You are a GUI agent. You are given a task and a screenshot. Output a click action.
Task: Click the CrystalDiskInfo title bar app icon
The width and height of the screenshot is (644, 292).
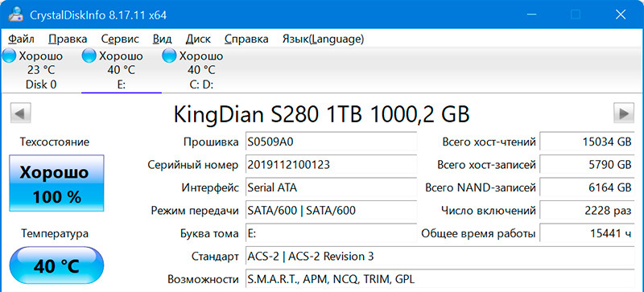tap(15, 14)
